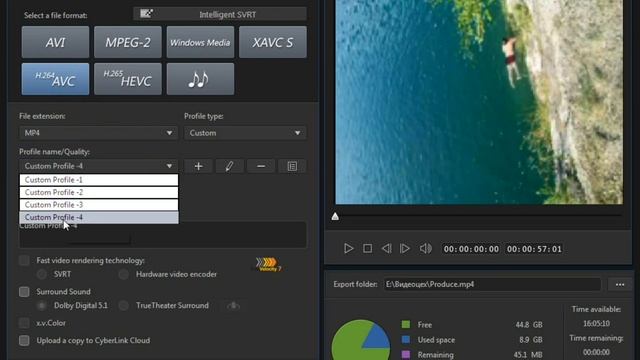Click the green Free legend swatch
Image resolution: width=640 pixels, height=360 pixels.
pyautogui.click(x=406, y=324)
